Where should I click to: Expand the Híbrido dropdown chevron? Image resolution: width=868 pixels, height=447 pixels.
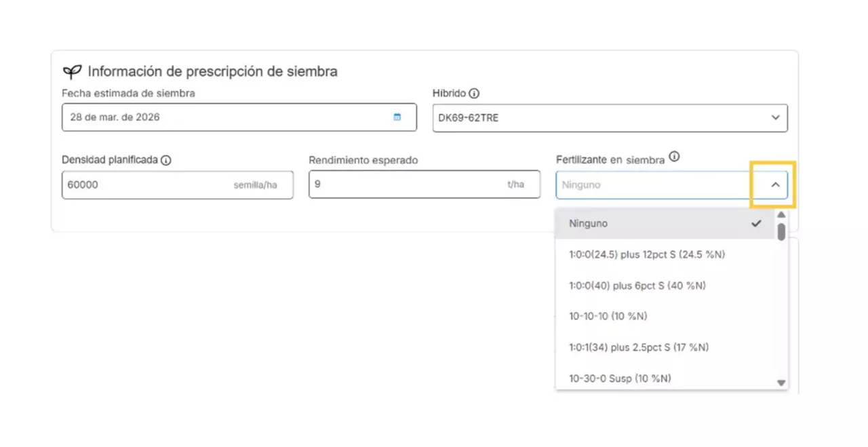coord(775,117)
